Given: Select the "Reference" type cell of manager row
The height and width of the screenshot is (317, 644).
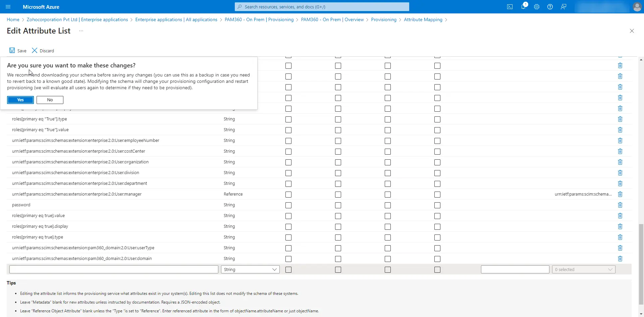Looking at the screenshot, I should tap(233, 194).
